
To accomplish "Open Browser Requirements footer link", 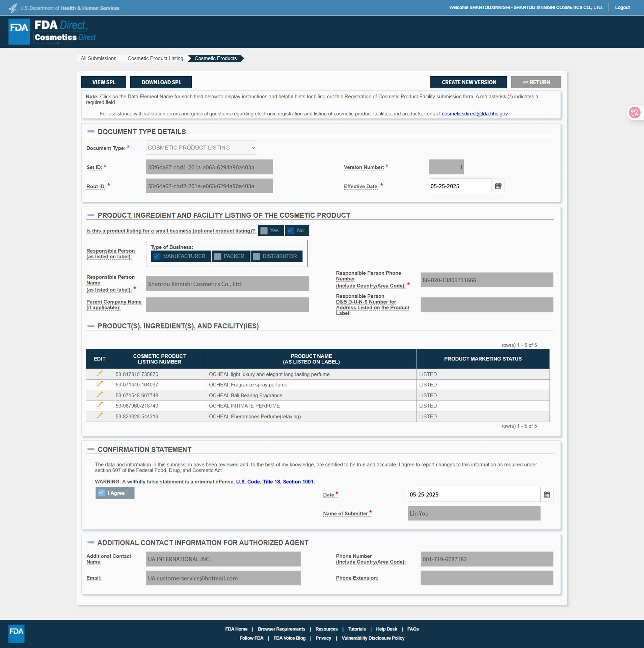I will pyautogui.click(x=281, y=629).
